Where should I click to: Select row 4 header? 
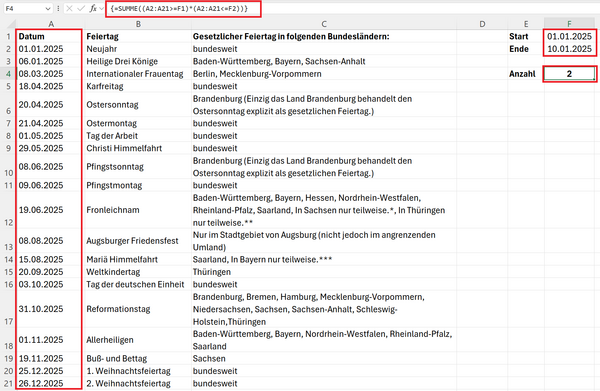coord(8,74)
